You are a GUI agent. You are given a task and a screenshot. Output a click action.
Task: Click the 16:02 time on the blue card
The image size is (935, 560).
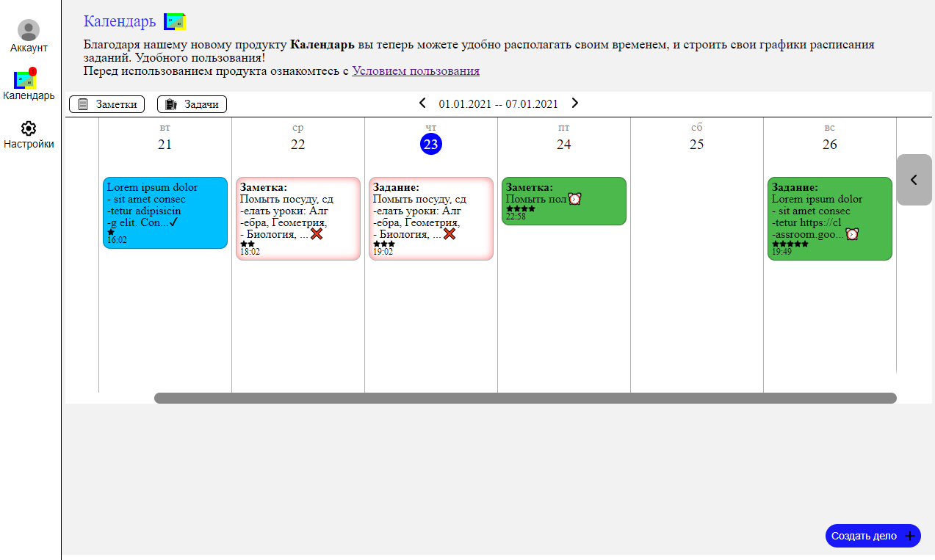pyautogui.click(x=117, y=239)
